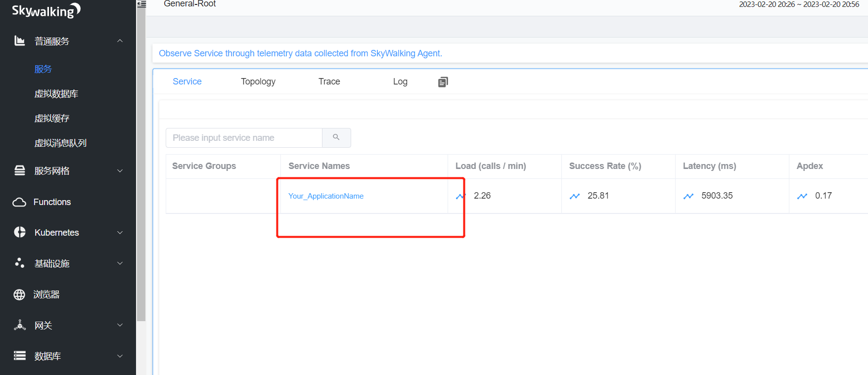The height and width of the screenshot is (375, 868).
Task: Switch to the Topology tab
Action: coord(258,82)
